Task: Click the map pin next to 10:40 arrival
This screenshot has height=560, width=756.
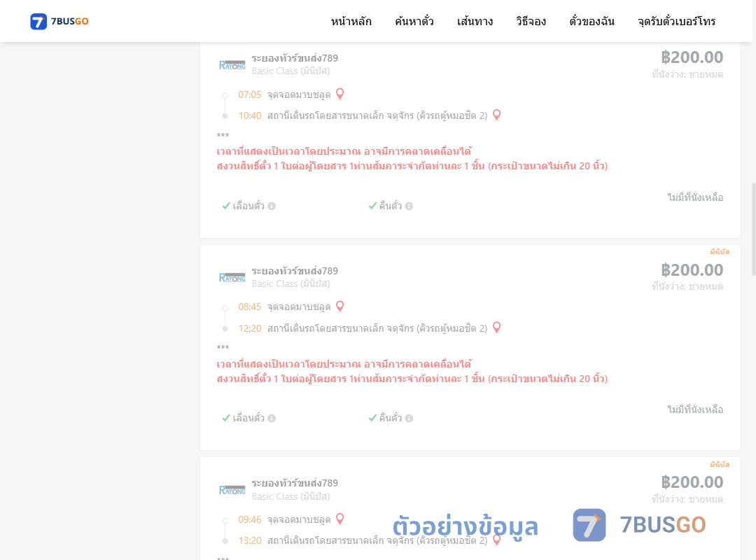Action: click(x=496, y=115)
